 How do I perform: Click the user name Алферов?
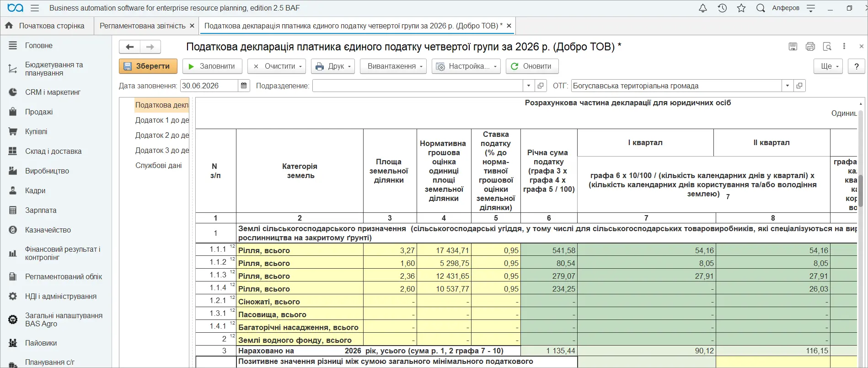(786, 8)
